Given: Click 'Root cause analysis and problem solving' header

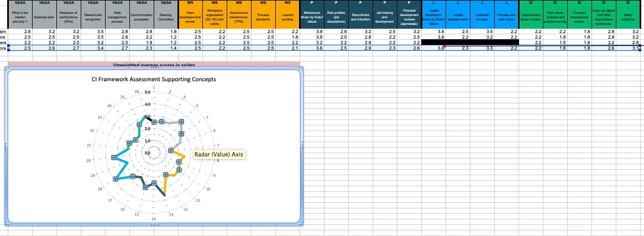Looking at the screenshot, I should [555, 17].
